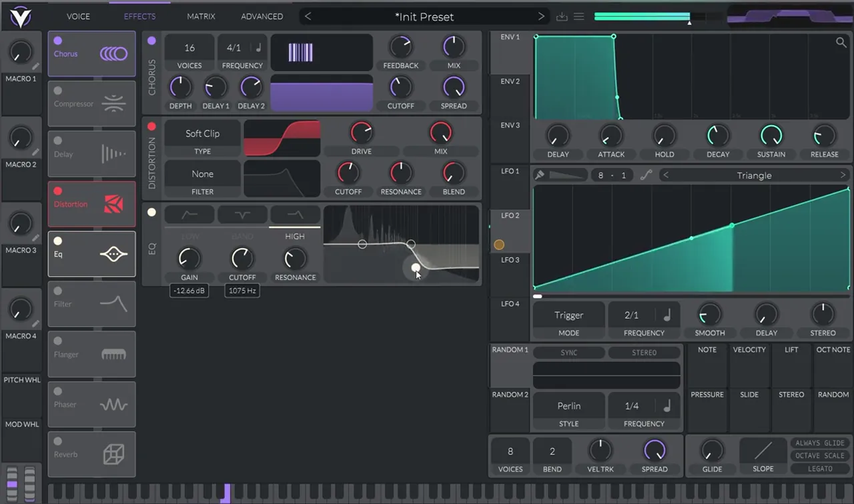Enable LEGATO mode
Viewport: 854px width, 504px height.
pyautogui.click(x=820, y=469)
